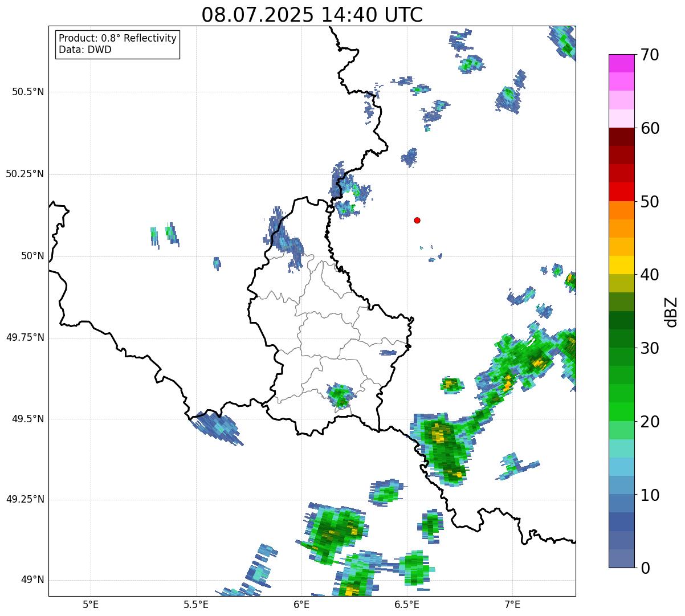This screenshot has height=616, width=685.
Task: Select the 49.25°N latitude label
Action: pos(25,499)
